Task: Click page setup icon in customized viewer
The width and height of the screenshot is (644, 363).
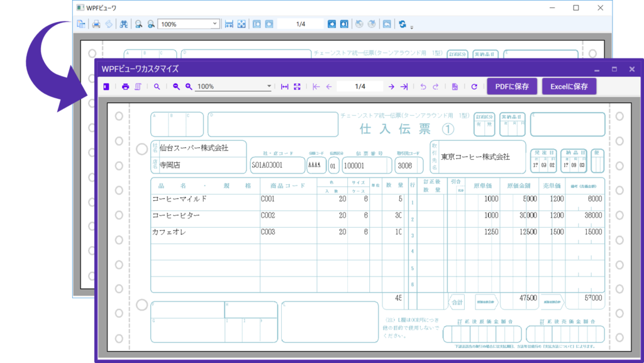Action: coord(138,87)
